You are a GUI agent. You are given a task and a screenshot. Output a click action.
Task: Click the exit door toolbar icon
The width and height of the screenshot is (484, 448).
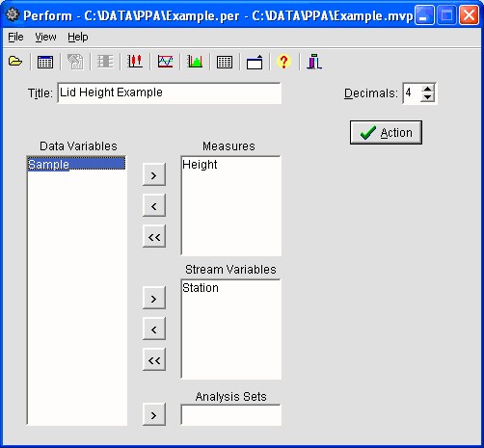[314, 62]
